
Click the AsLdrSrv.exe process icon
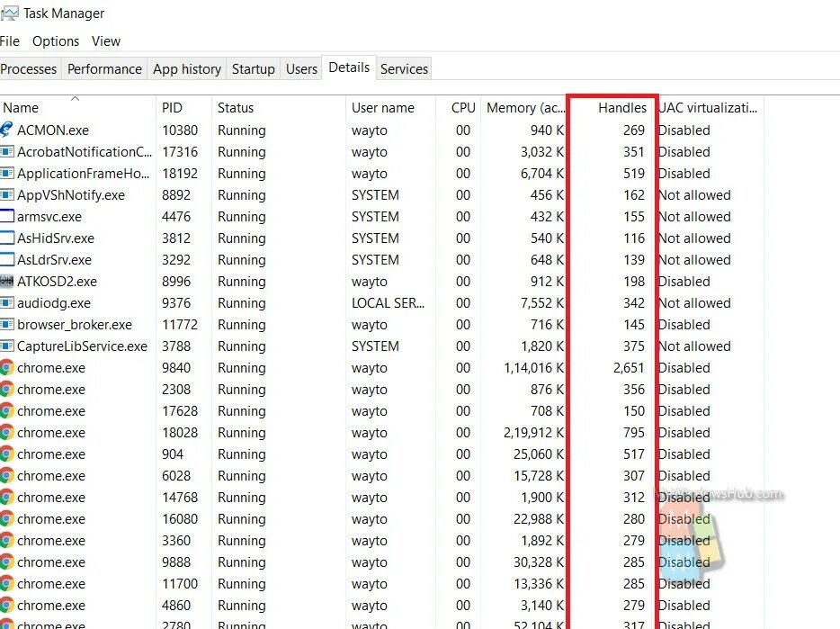pos(7,259)
